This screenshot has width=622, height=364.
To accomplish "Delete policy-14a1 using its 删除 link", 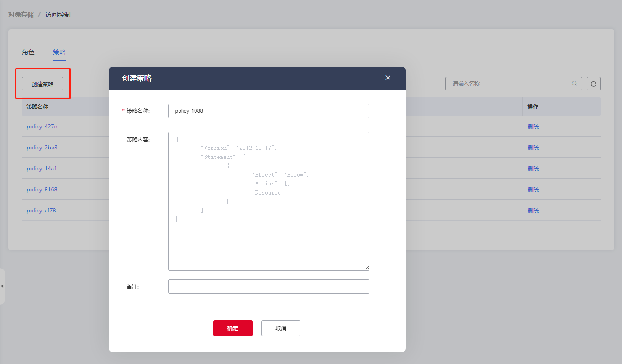I will (533, 169).
